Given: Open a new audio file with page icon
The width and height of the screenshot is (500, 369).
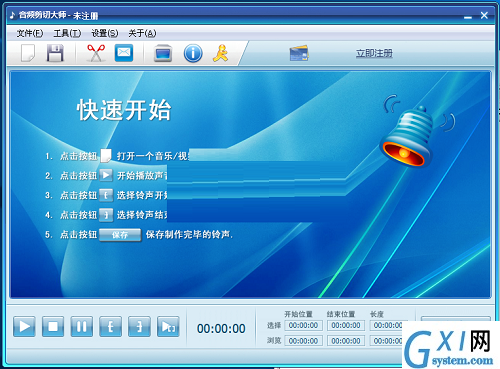Looking at the screenshot, I should pos(28,53).
